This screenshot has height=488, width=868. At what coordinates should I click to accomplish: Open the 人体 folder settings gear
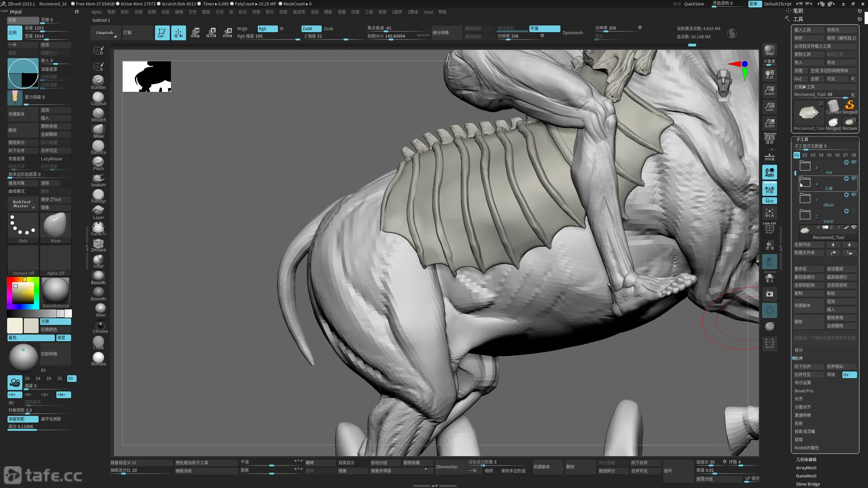pyautogui.click(x=846, y=179)
